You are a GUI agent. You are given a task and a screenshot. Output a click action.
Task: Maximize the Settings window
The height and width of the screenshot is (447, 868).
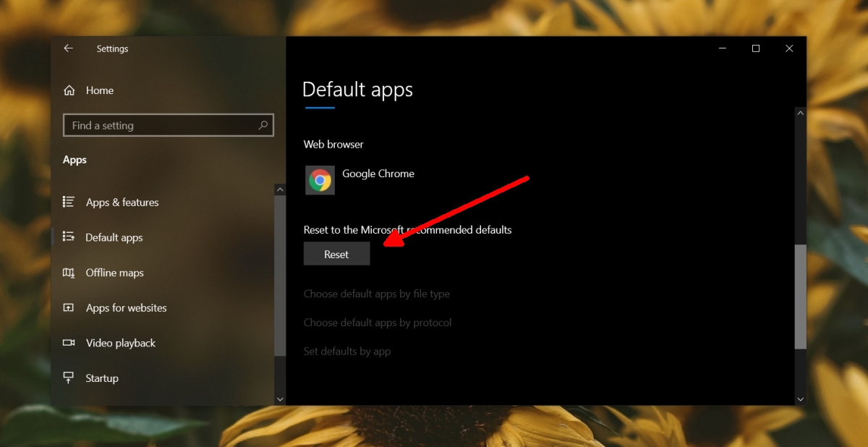756,48
